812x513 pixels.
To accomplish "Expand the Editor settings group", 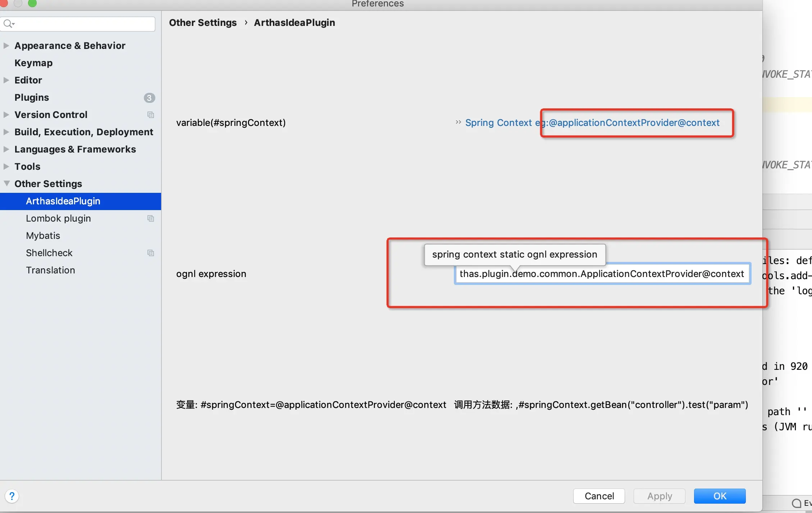I will (6, 80).
